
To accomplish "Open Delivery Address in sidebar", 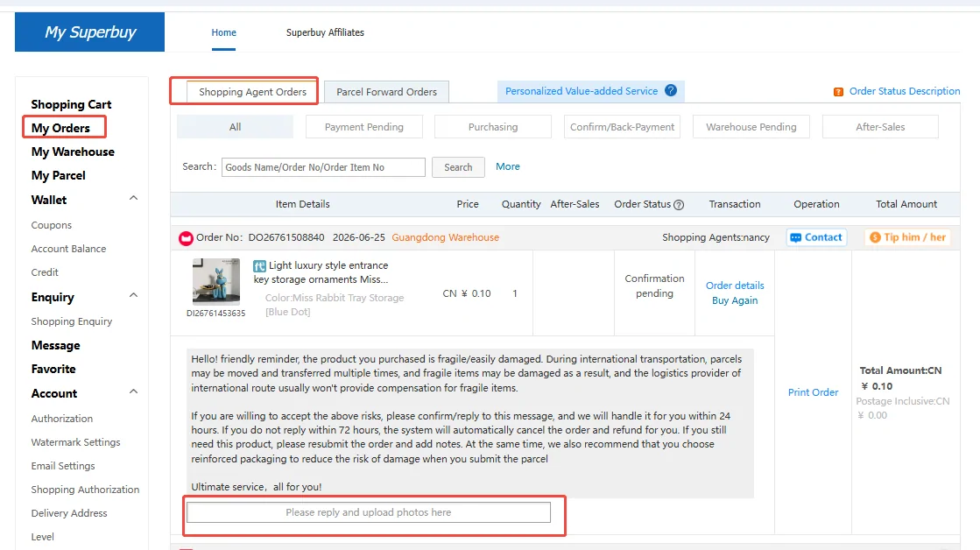I will [69, 514].
